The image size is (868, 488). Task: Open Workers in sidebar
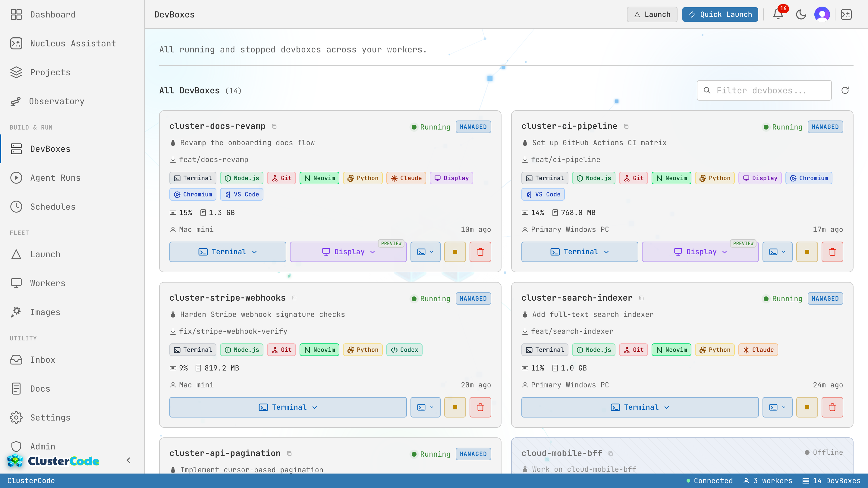(x=72, y=283)
